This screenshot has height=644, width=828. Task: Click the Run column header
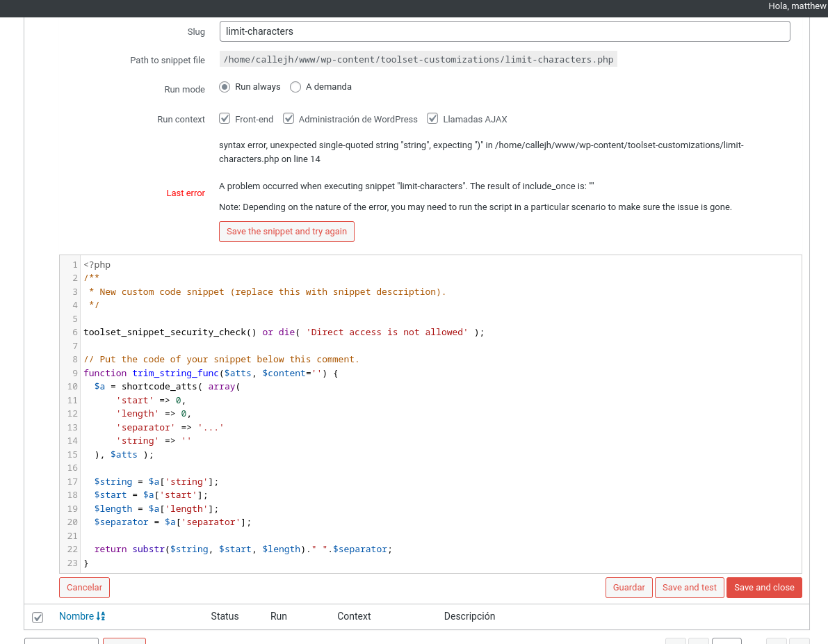[278, 616]
